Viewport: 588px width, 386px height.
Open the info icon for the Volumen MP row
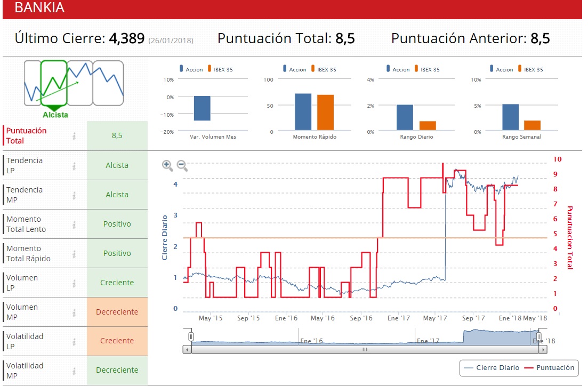[74, 312]
